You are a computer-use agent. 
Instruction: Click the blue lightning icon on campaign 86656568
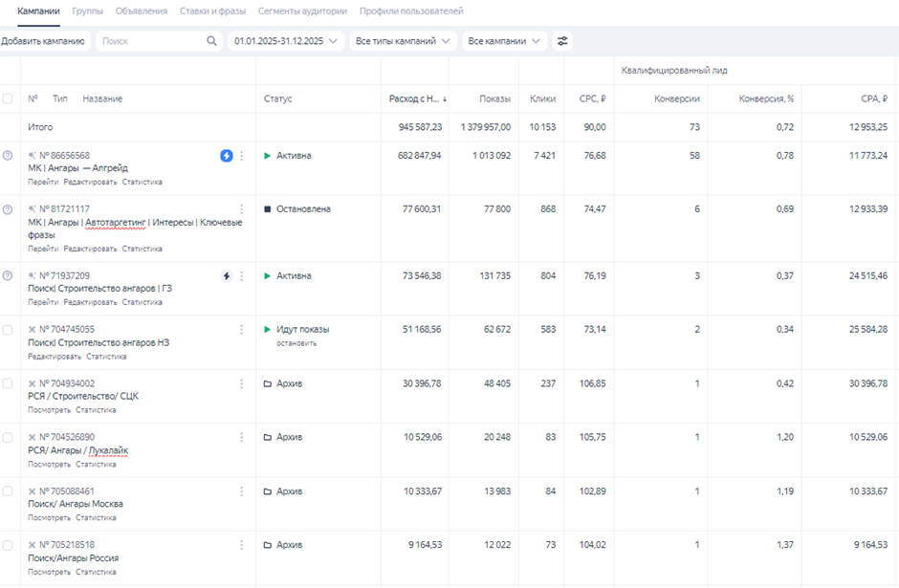227,156
